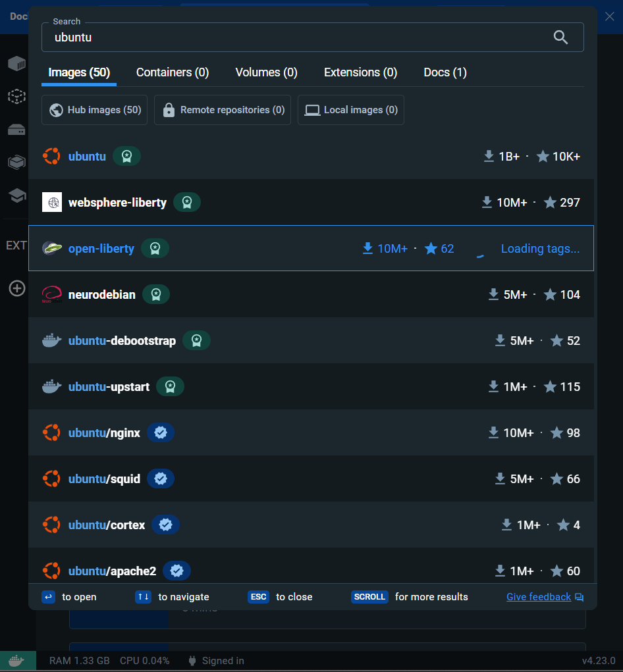Click the Add Extensions plus icon
This screenshot has width=623, height=672.
coord(16,288)
